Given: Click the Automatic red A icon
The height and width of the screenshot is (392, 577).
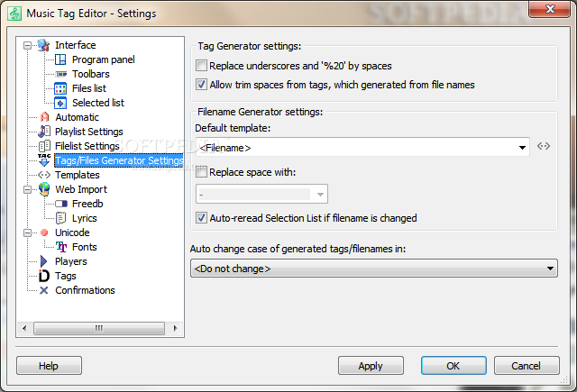Looking at the screenshot, I should (44, 117).
